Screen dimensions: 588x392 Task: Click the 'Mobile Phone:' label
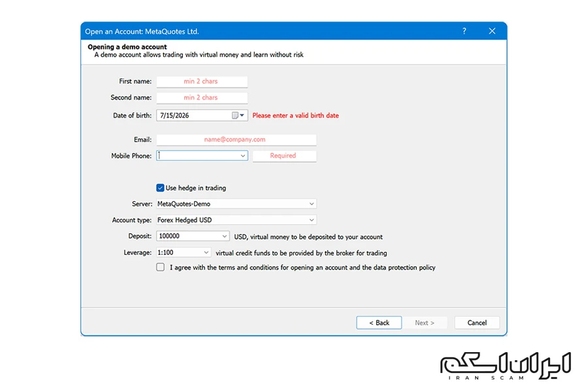pos(131,155)
